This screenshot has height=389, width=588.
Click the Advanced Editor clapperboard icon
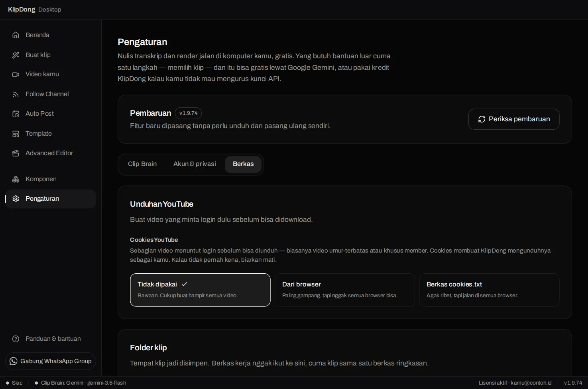(x=16, y=153)
